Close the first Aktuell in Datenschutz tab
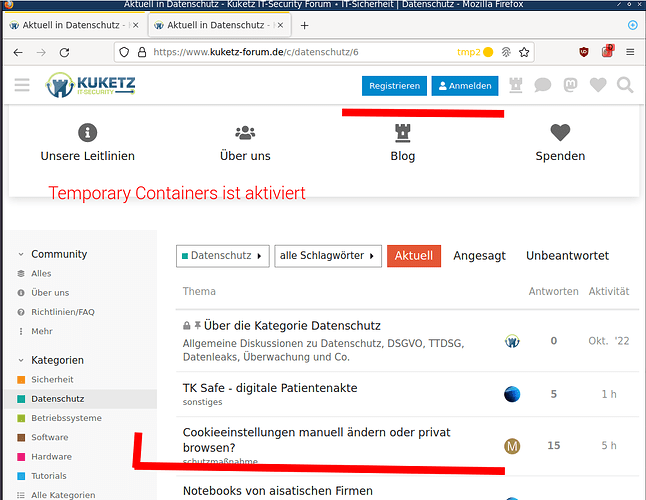The image size is (646, 500). 135,25
